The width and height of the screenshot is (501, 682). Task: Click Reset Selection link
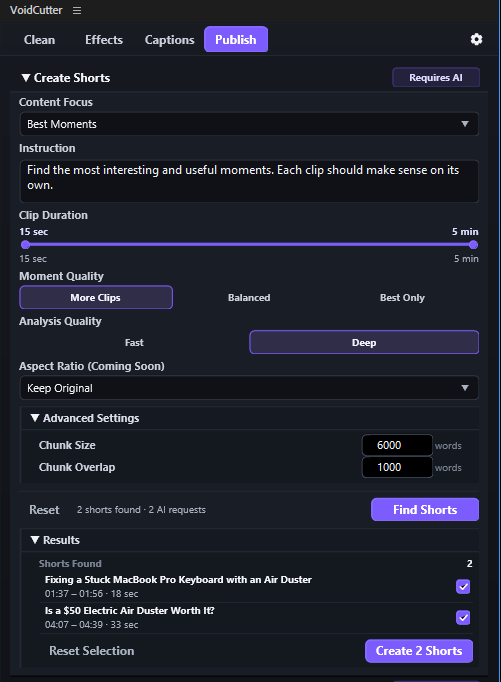92,651
